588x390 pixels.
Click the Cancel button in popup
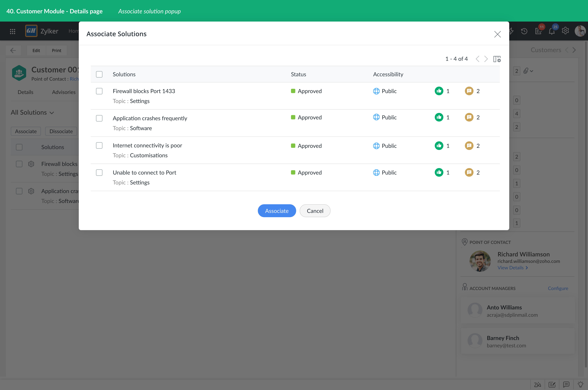click(315, 211)
